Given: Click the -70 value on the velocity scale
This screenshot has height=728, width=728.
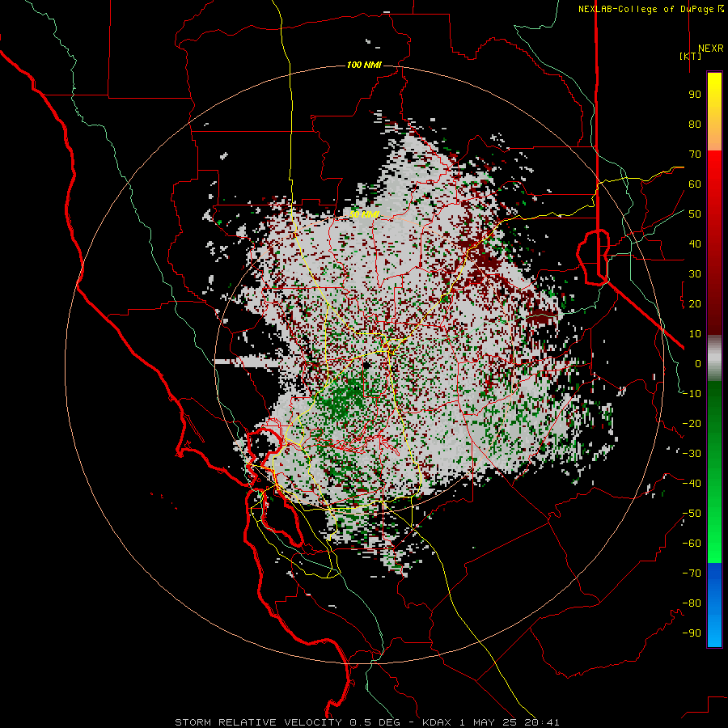Looking at the screenshot, I should pyautogui.click(x=692, y=574).
